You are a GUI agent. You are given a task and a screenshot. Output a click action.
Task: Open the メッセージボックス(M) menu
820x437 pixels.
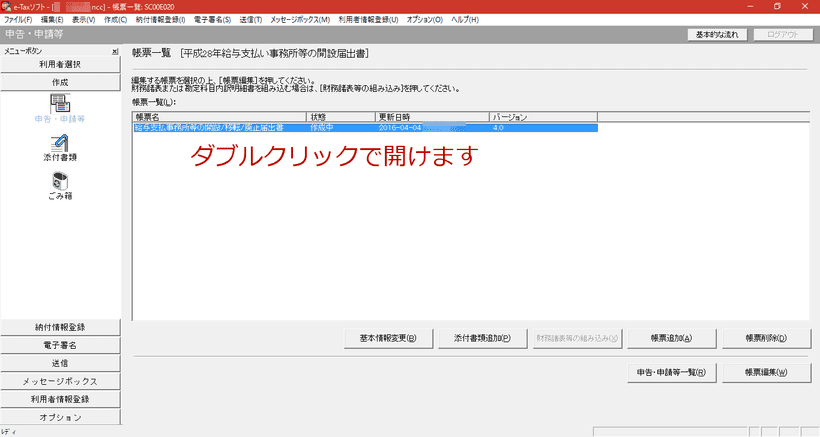[x=300, y=20]
